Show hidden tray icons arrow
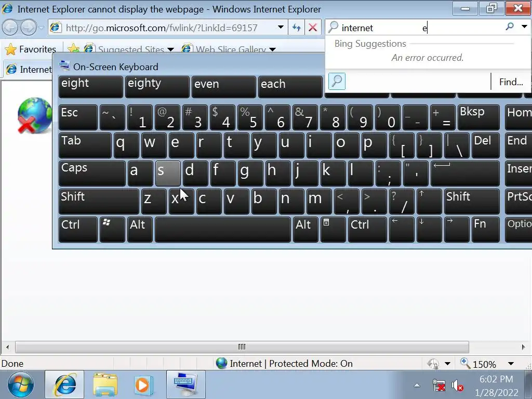 [417, 385]
